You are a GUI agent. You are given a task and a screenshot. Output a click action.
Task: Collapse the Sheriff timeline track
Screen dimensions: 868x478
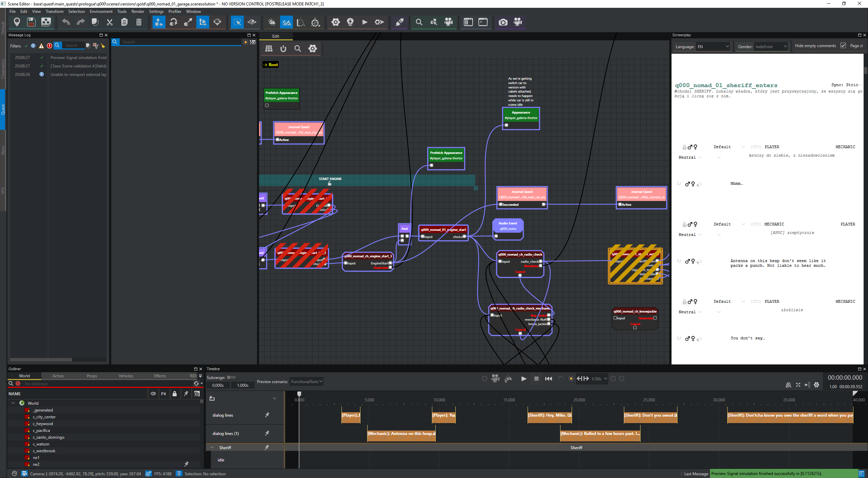(212, 447)
